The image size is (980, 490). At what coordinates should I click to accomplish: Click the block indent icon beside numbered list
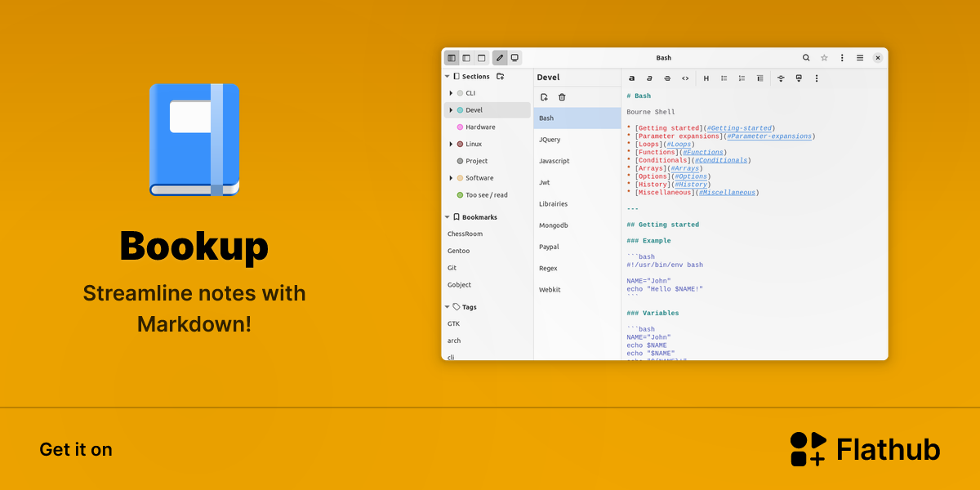click(x=759, y=78)
